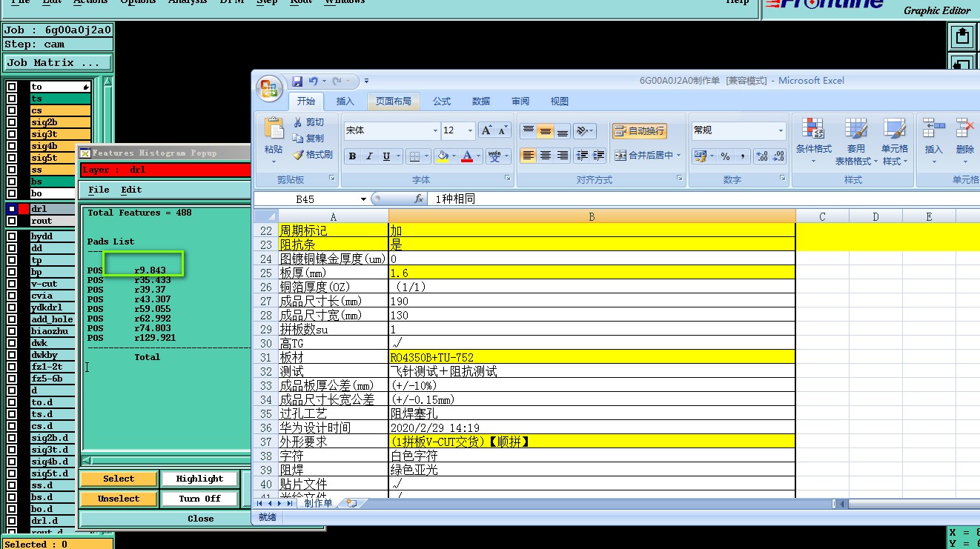The width and height of the screenshot is (980, 549).
Task: Open font size dropdown showing 12
Action: pos(470,130)
